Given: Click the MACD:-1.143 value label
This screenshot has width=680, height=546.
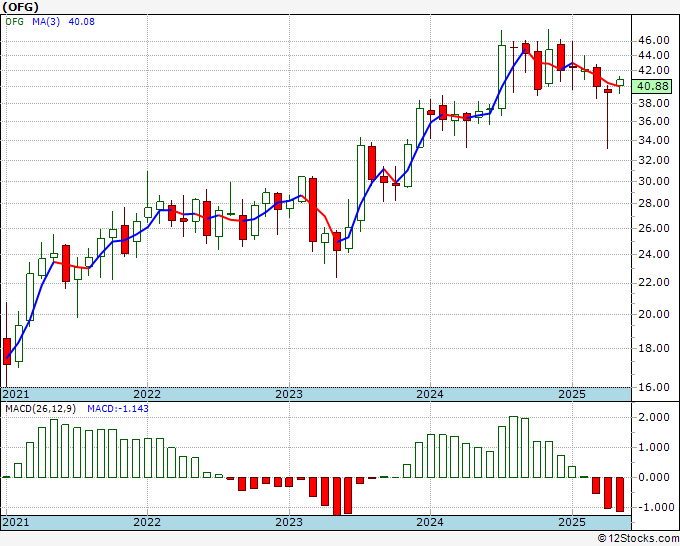Looking at the screenshot, I should point(118,409).
